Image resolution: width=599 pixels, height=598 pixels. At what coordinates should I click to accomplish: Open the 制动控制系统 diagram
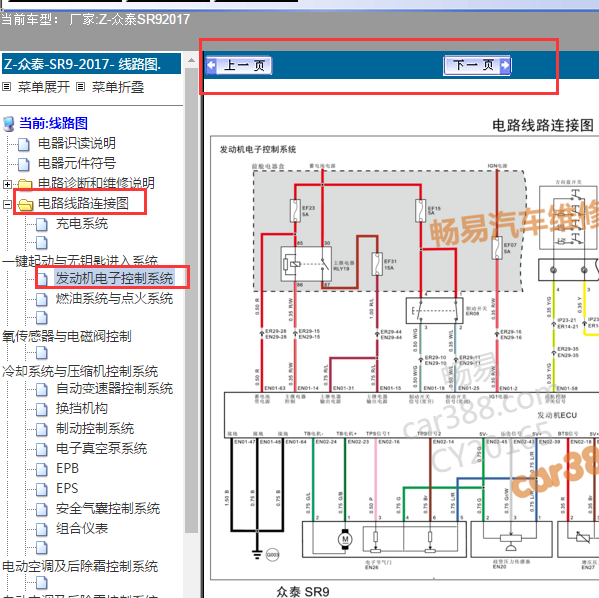click(x=95, y=428)
